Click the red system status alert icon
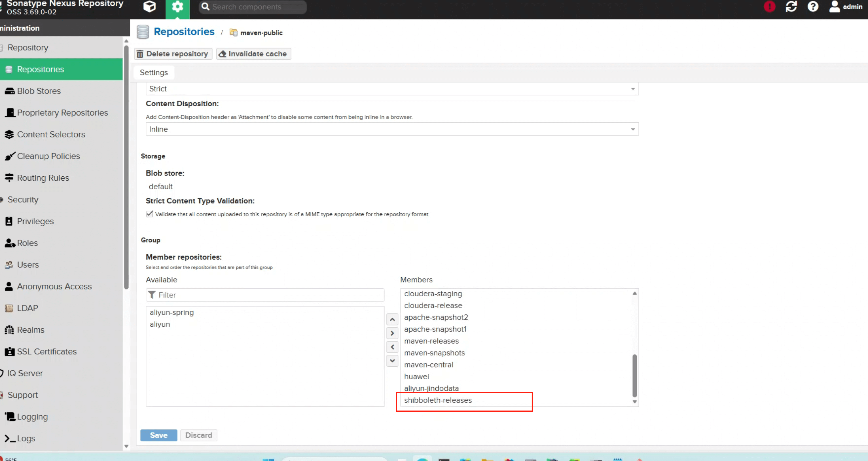 point(770,7)
